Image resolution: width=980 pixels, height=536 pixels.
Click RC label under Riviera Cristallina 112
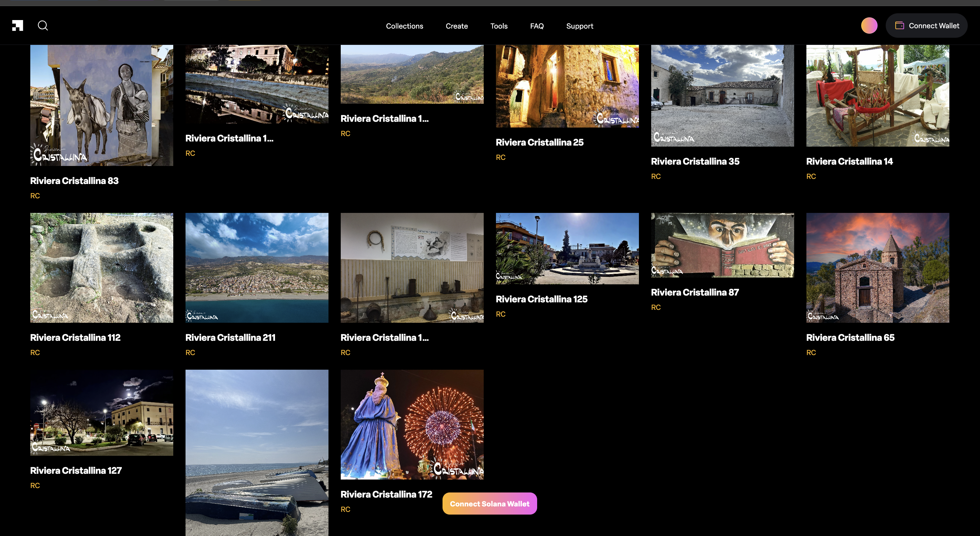pyautogui.click(x=35, y=352)
